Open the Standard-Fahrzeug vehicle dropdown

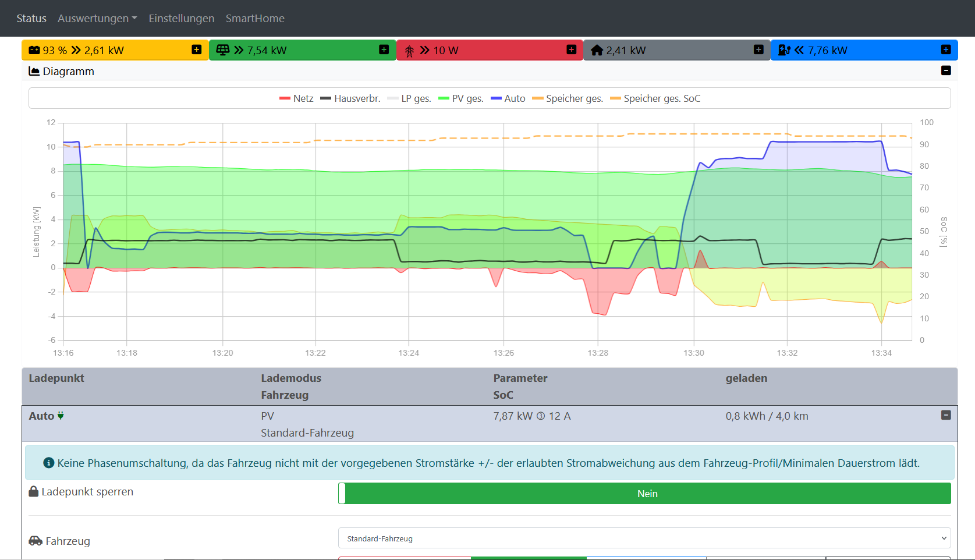(x=644, y=538)
